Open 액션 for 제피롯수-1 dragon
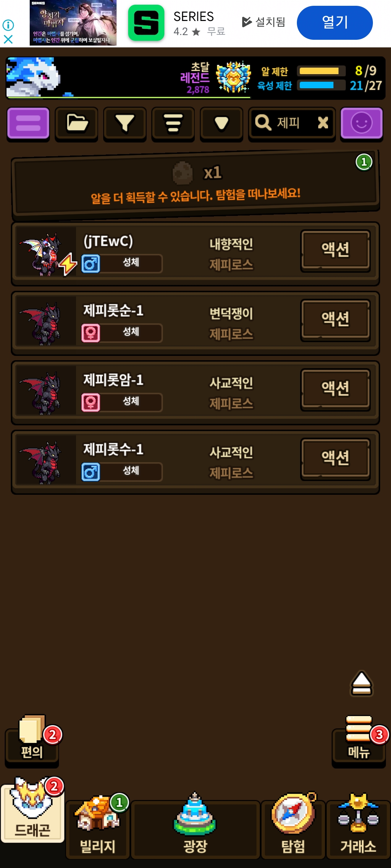This screenshot has height=868, width=391. click(335, 458)
